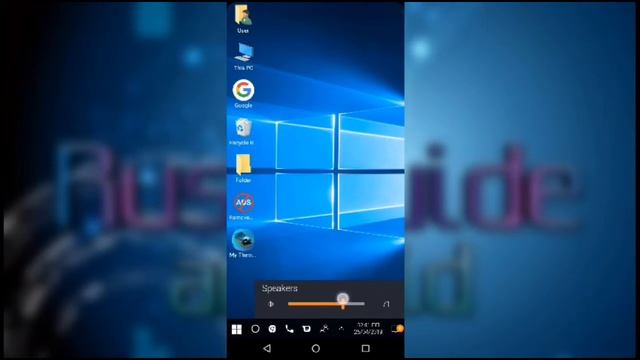Tap the Android home navigation button
Image resolution: width=640 pixels, height=360 pixels.
(316, 349)
